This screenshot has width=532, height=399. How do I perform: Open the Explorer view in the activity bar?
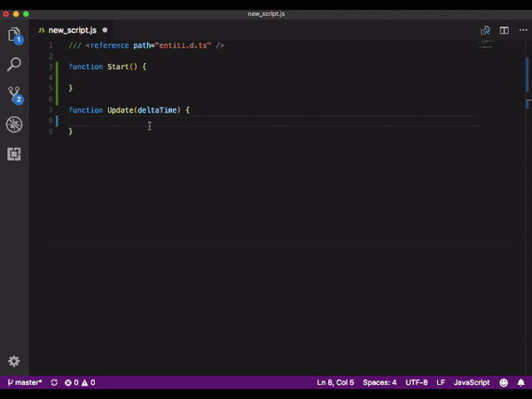pos(14,35)
